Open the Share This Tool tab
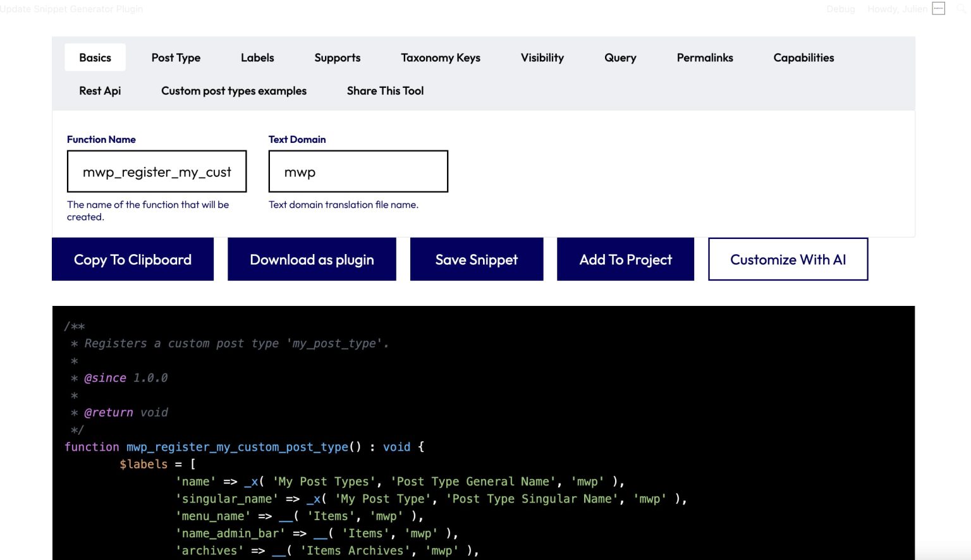971x560 pixels. pos(385,90)
